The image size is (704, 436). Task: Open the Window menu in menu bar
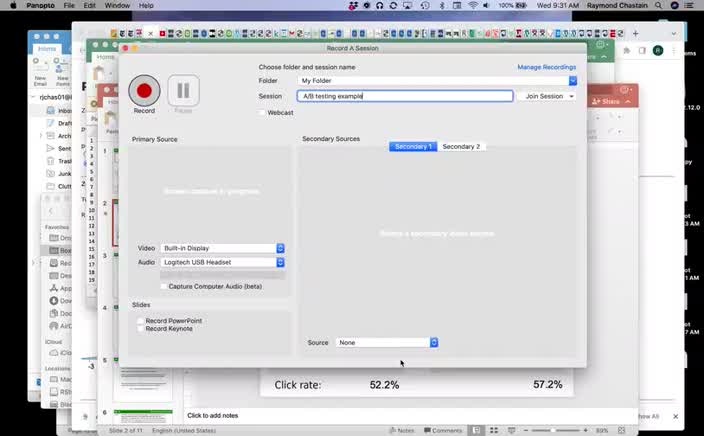[117, 6]
